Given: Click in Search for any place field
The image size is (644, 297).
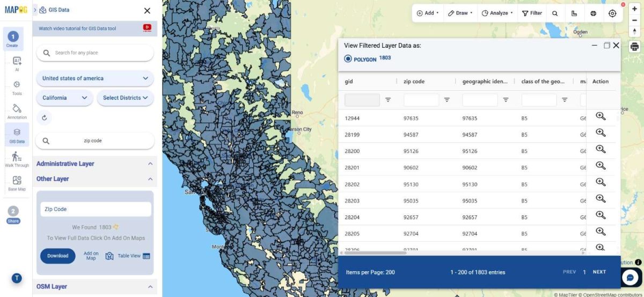Looking at the screenshot, I should [95, 53].
